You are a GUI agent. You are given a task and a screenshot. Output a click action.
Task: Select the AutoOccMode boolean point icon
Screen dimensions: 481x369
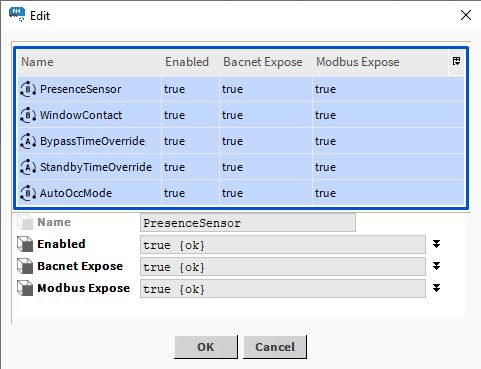click(x=28, y=193)
